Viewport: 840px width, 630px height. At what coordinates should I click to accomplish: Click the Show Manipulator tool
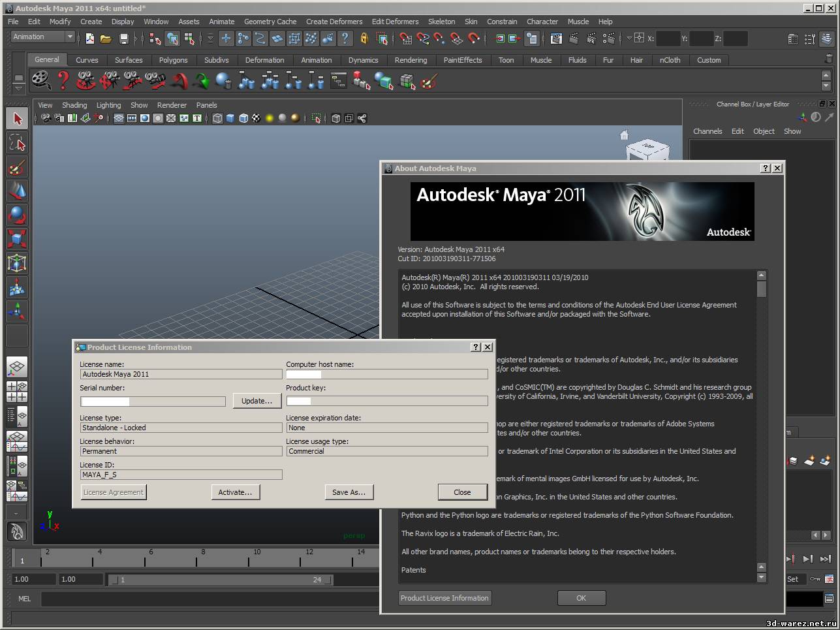[17, 311]
